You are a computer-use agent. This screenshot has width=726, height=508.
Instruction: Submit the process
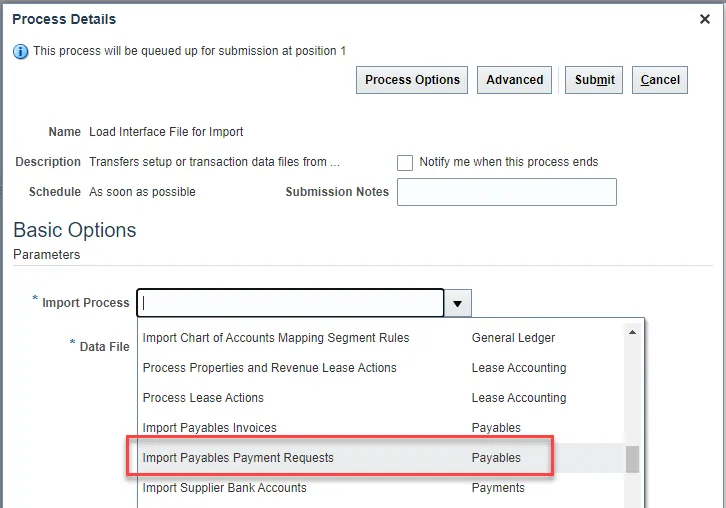pos(595,80)
